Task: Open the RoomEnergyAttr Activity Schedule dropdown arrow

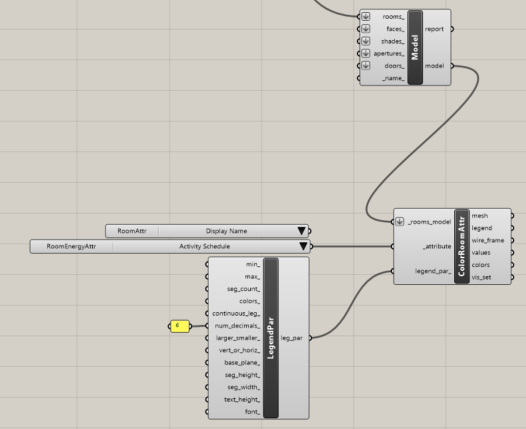Action: pos(303,246)
